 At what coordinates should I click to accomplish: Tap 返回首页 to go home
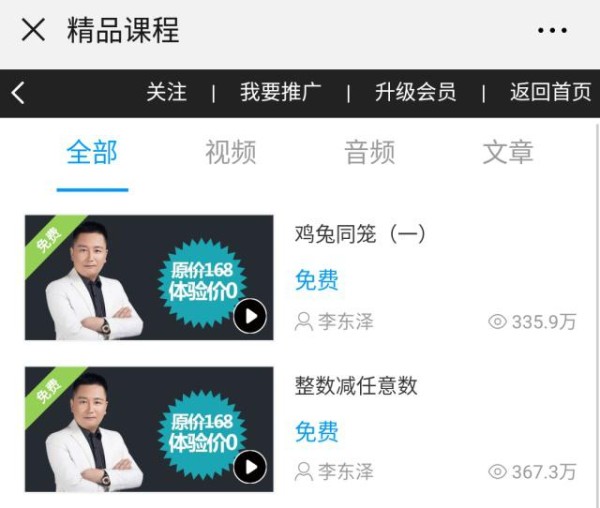point(551,93)
